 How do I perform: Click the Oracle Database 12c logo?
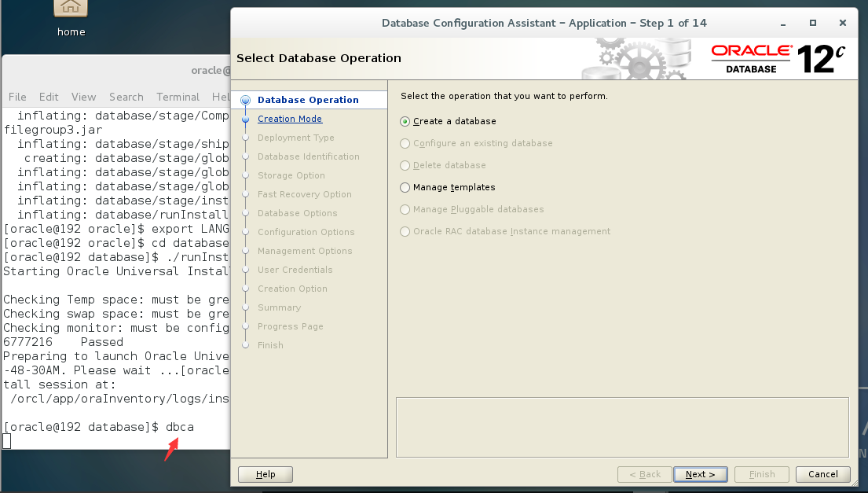tap(778, 58)
